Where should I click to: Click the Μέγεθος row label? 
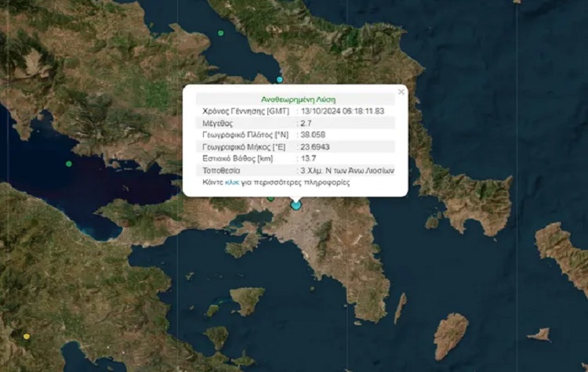[x=219, y=123]
